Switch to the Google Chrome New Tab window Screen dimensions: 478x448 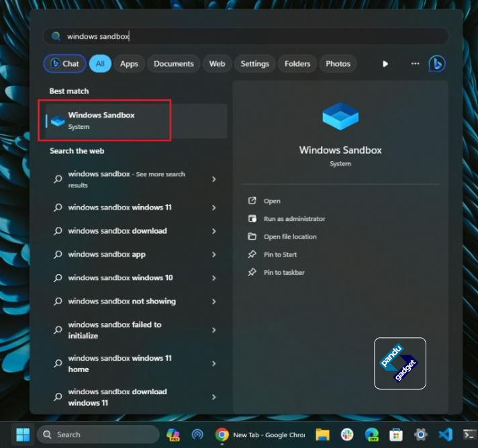tap(260, 435)
